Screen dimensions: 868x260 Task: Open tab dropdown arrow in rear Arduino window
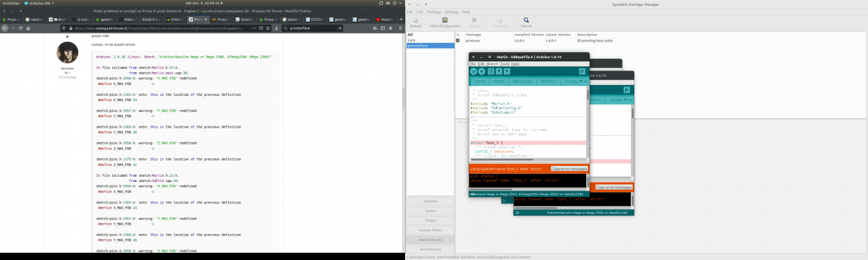(625, 100)
